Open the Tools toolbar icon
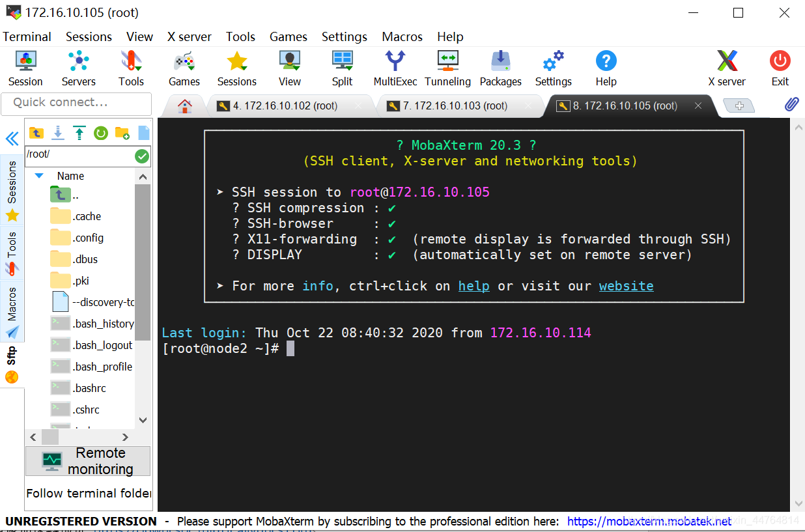This screenshot has width=805, height=532. point(131,68)
